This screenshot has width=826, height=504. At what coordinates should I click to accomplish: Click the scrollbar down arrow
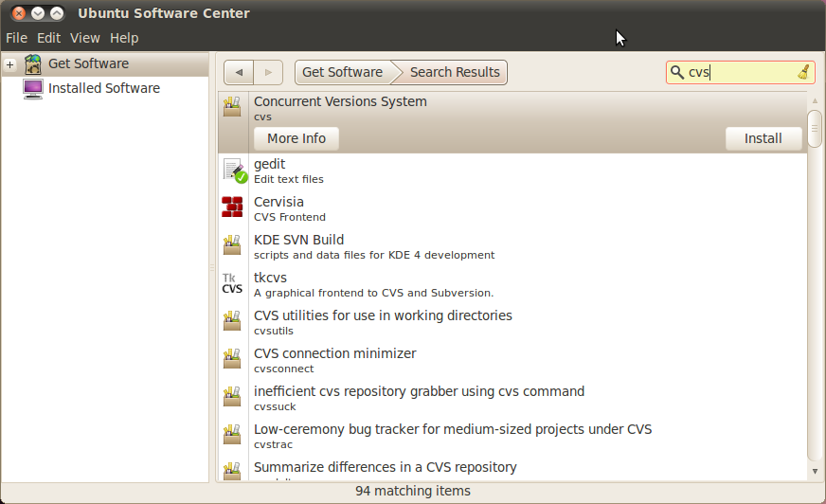[x=815, y=471]
